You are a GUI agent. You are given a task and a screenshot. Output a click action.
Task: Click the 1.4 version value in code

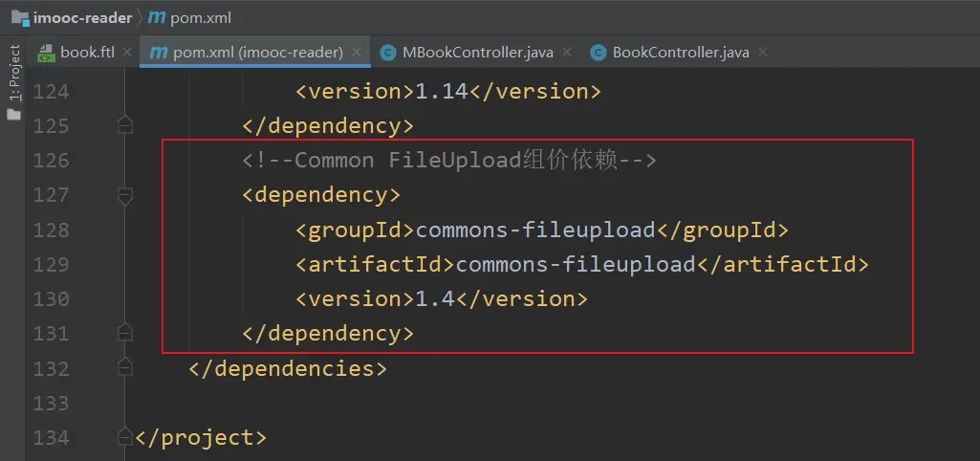(435, 298)
